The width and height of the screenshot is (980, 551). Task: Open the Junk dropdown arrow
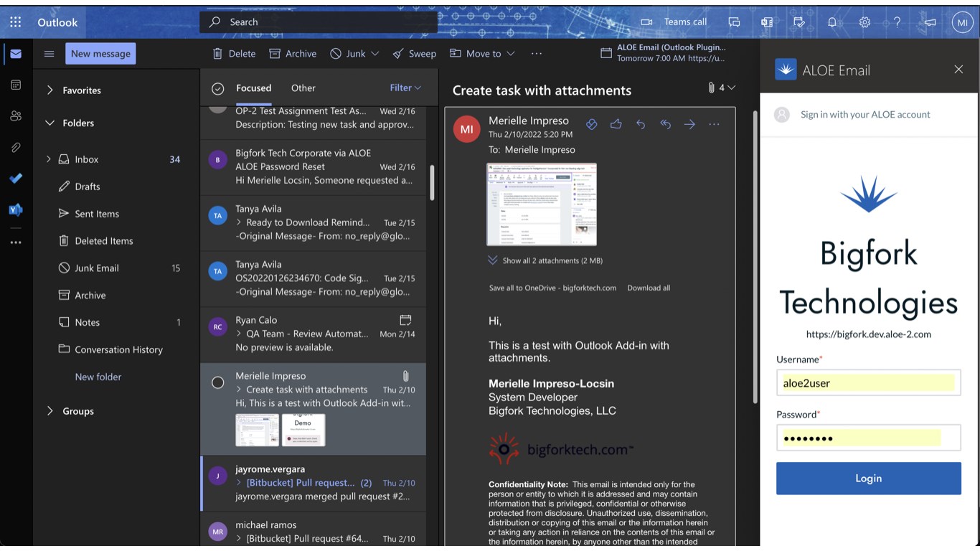[x=375, y=54]
